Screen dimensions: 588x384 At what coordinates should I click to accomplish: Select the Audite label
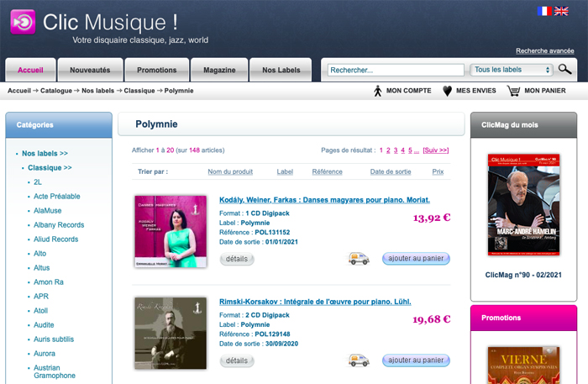tap(44, 324)
